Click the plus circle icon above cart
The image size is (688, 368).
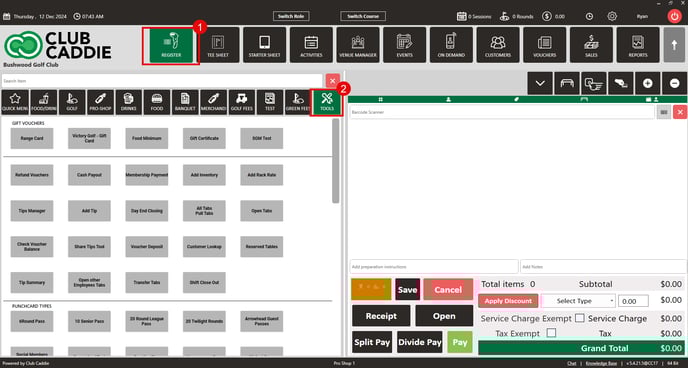[x=648, y=83]
